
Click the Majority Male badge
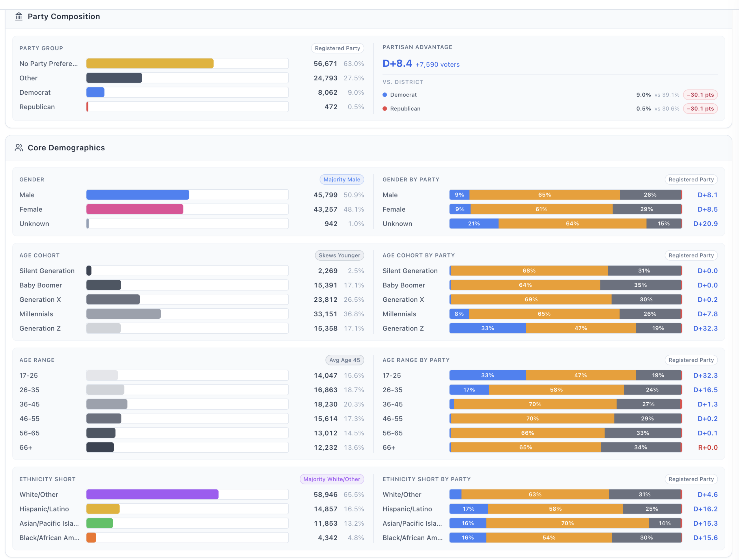pyautogui.click(x=342, y=180)
